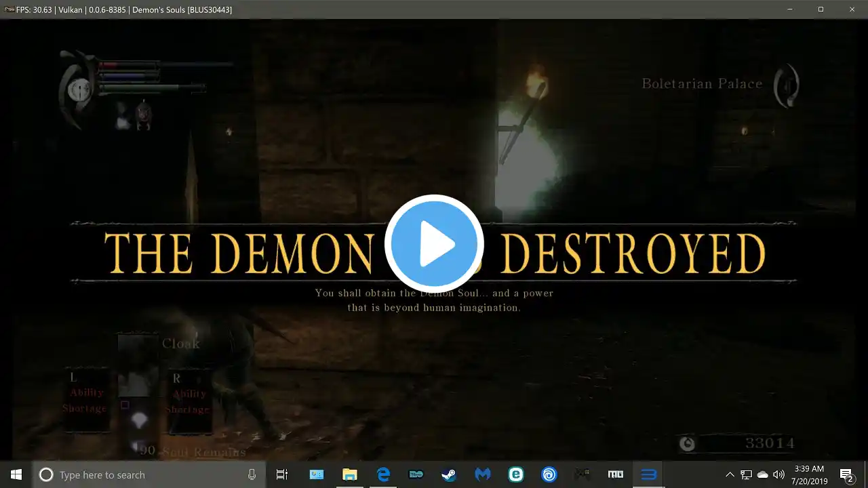The height and width of the screenshot is (488, 868).
Task: Open the green 'e' browser icon
Action: pos(515,474)
